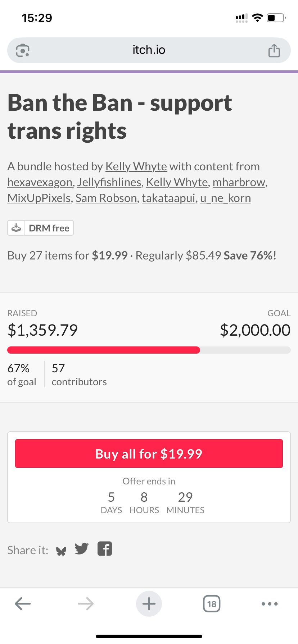Visit hexavexagon's creator page
298x644 pixels.
point(40,182)
